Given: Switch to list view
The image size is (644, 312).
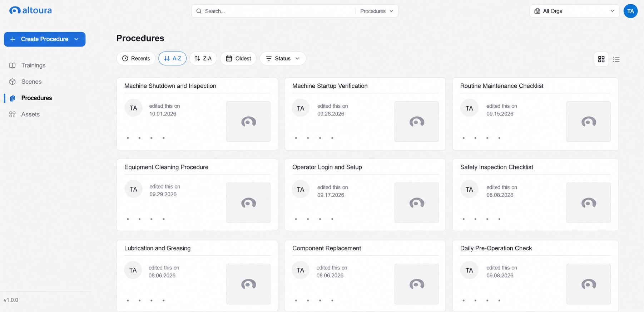Looking at the screenshot, I should pyautogui.click(x=616, y=59).
